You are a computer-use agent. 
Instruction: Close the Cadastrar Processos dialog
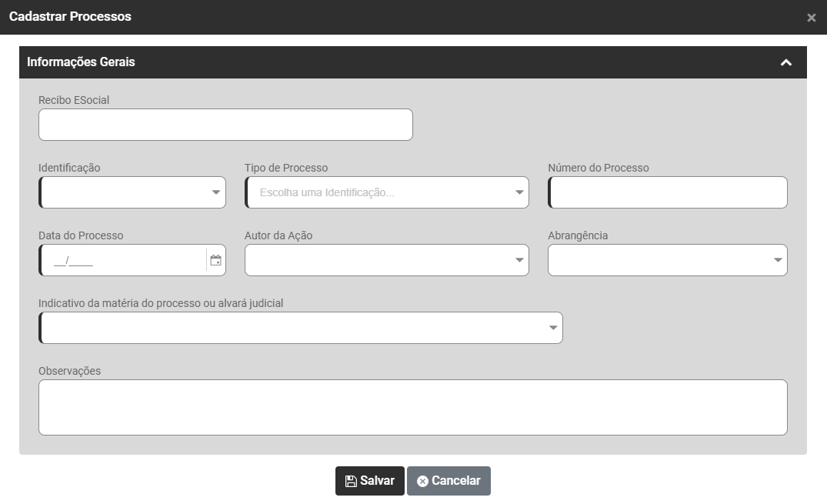(x=811, y=18)
